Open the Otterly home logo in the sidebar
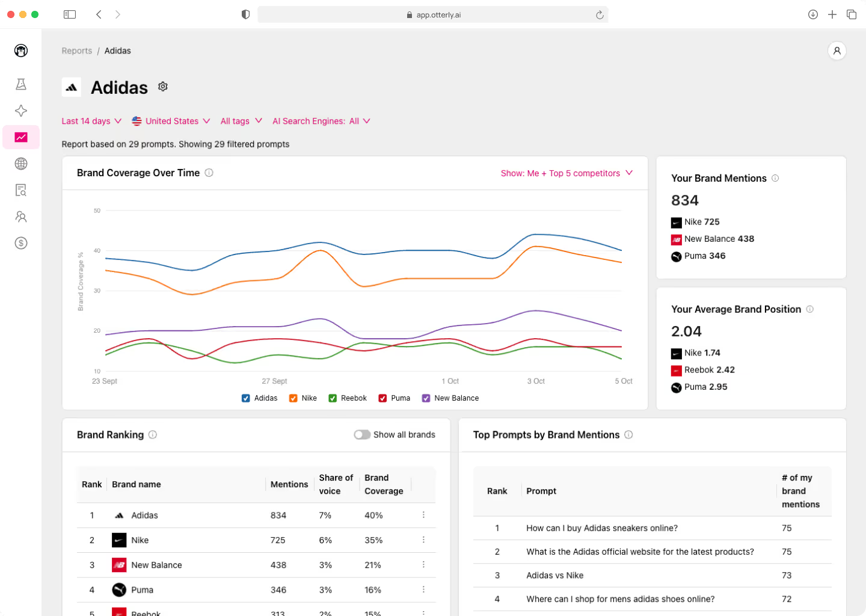The image size is (866, 616). click(x=20, y=51)
